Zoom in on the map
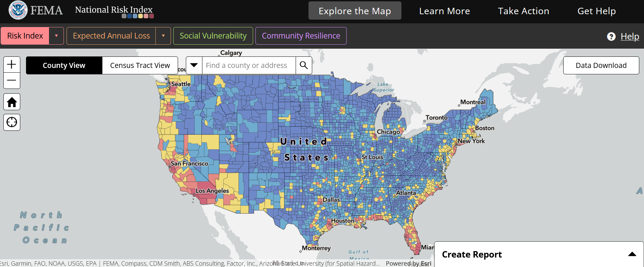This screenshot has height=267, width=644. (12, 65)
